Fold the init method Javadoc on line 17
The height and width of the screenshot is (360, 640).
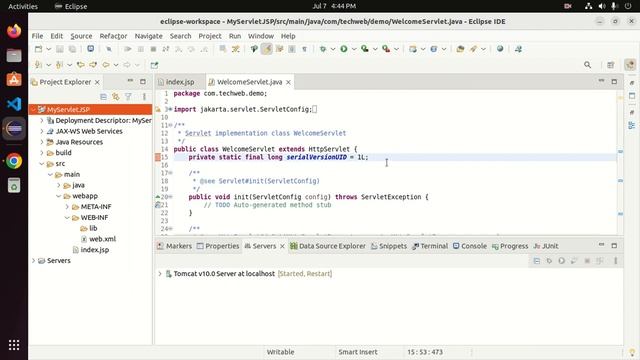[170, 173]
